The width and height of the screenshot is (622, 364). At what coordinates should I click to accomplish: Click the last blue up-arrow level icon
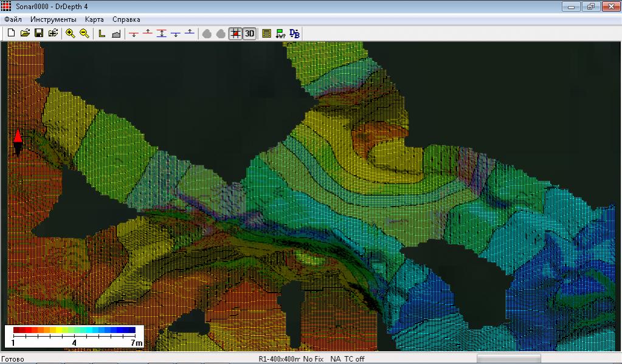[189, 33]
